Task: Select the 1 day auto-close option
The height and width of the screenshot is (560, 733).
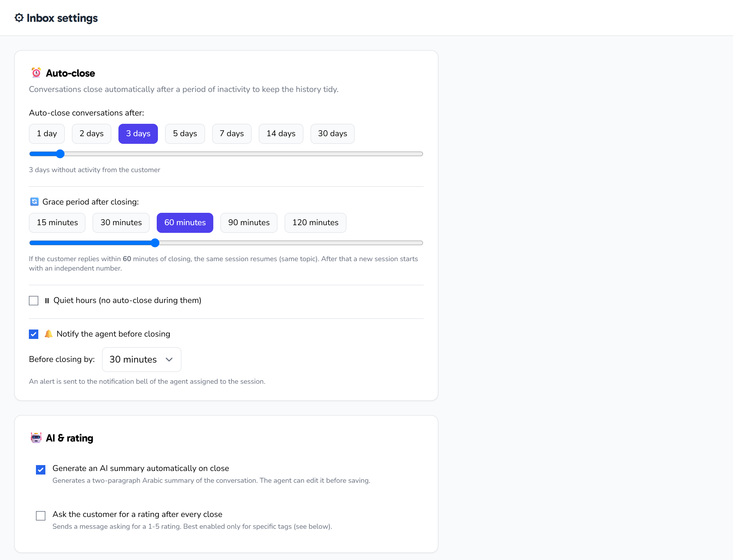Action: (47, 134)
